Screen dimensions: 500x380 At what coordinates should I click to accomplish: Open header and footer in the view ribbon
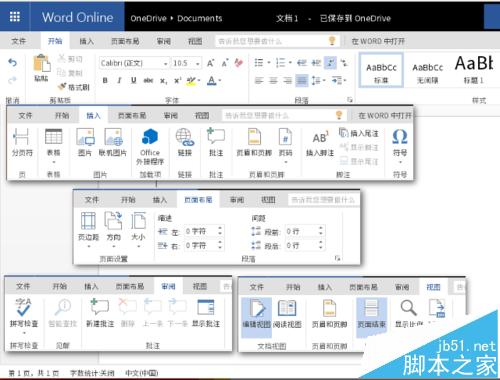coord(329,313)
